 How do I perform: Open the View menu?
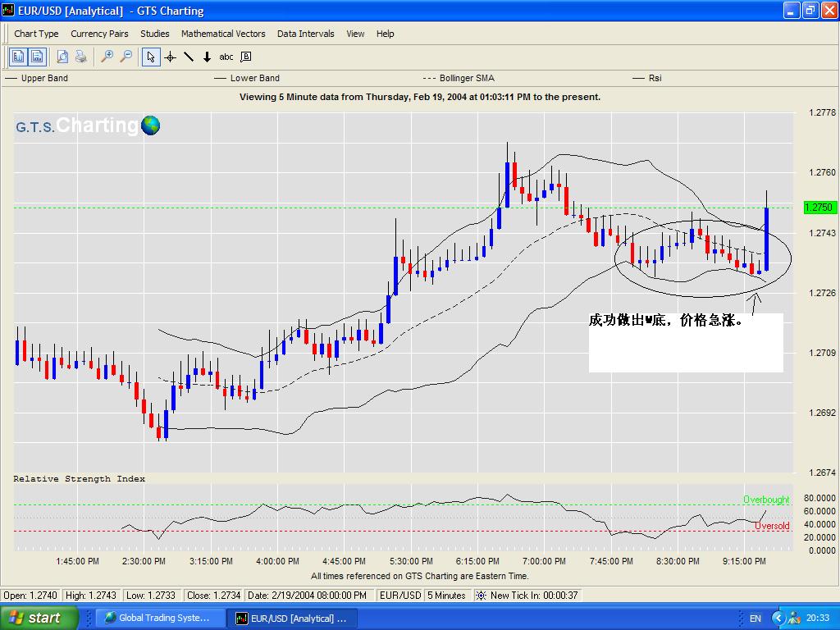[x=355, y=34]
